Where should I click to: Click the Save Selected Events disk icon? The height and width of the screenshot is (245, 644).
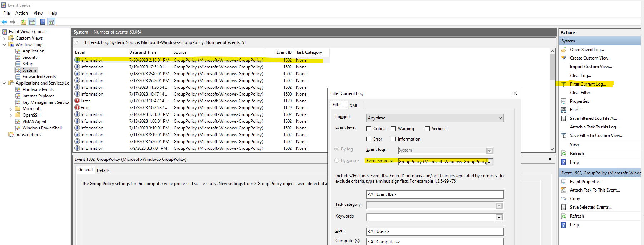pos(564,207)
